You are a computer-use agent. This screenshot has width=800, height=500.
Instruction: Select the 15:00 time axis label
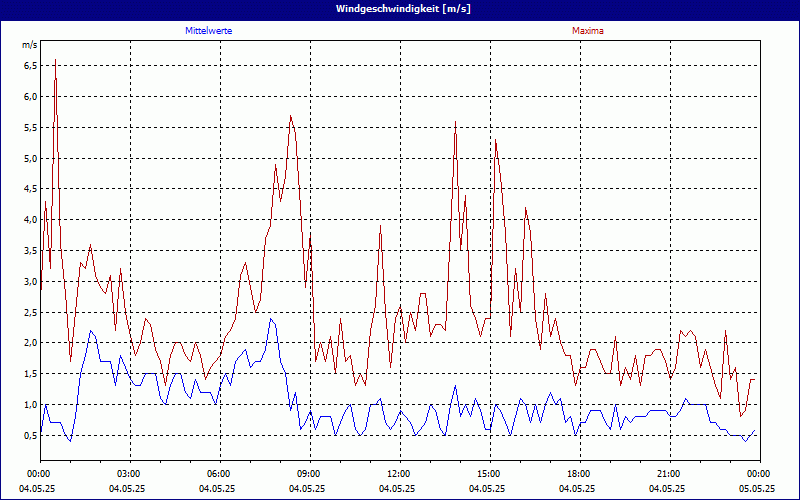tap(489, 473)
